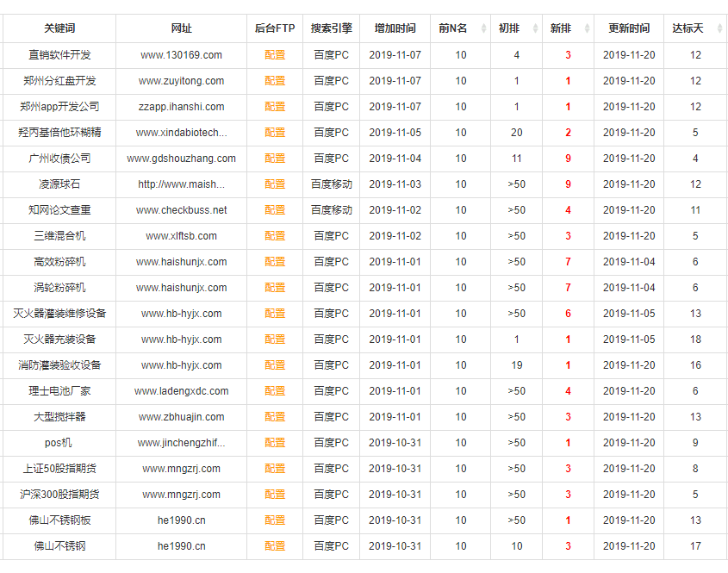
Task: Open 配置 for 广州收债公司 row
Action: point(275,159)
